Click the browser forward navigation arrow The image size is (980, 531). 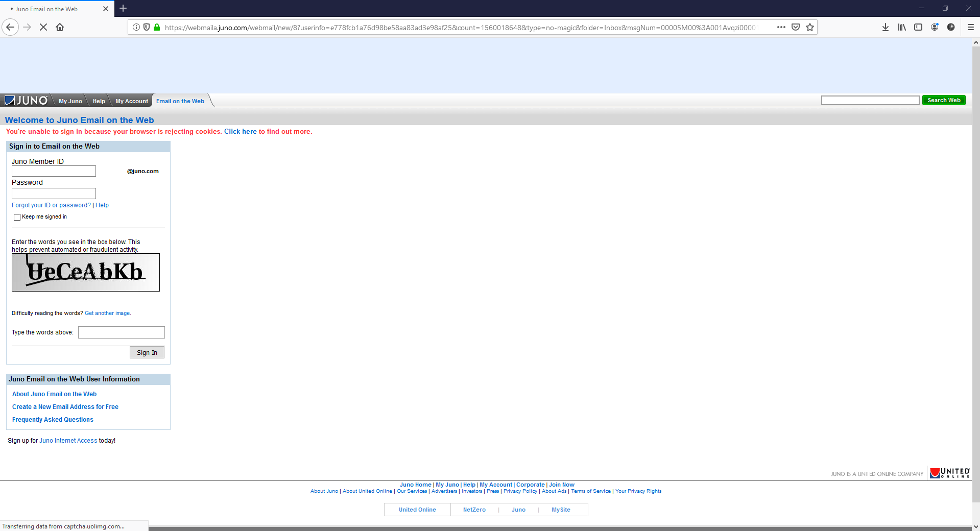click(x=27, y=27)
